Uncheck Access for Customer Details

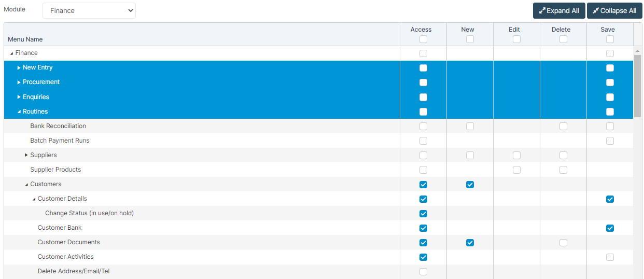point(424,199)
